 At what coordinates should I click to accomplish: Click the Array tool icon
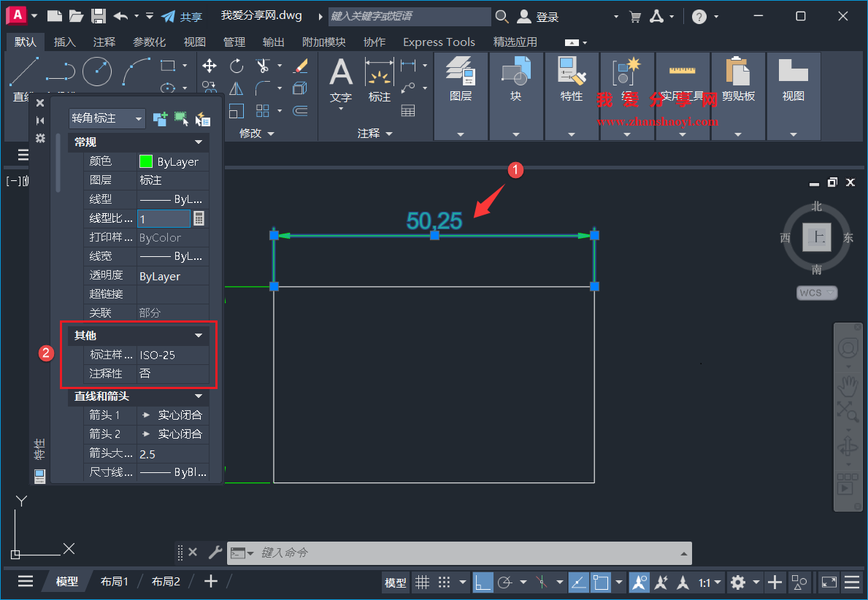(x=262, y=111)
